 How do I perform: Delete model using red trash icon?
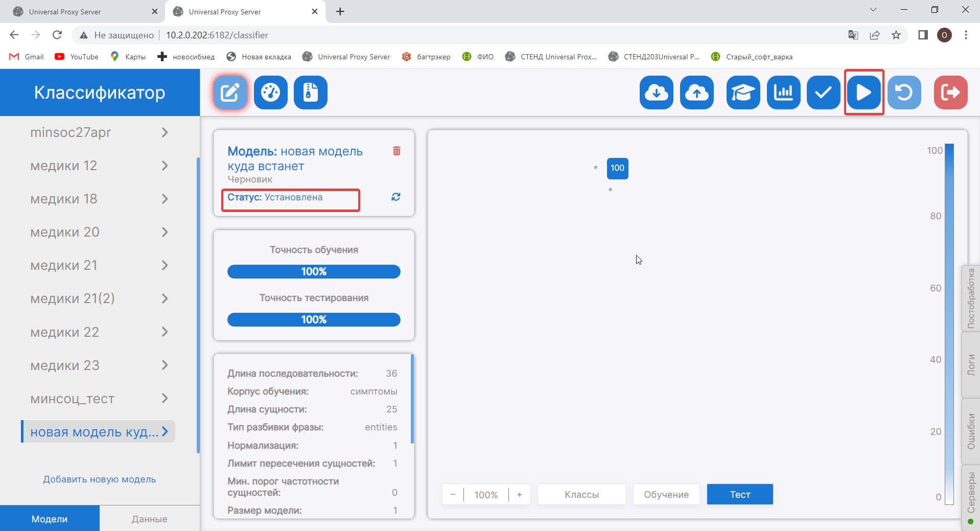[396, 151]
